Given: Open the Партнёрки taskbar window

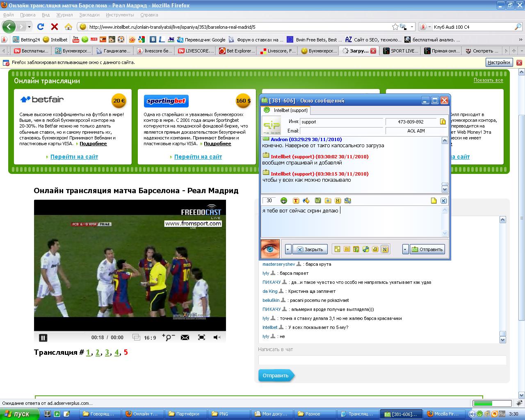Looking at the screenshot, I should [186, 414].
